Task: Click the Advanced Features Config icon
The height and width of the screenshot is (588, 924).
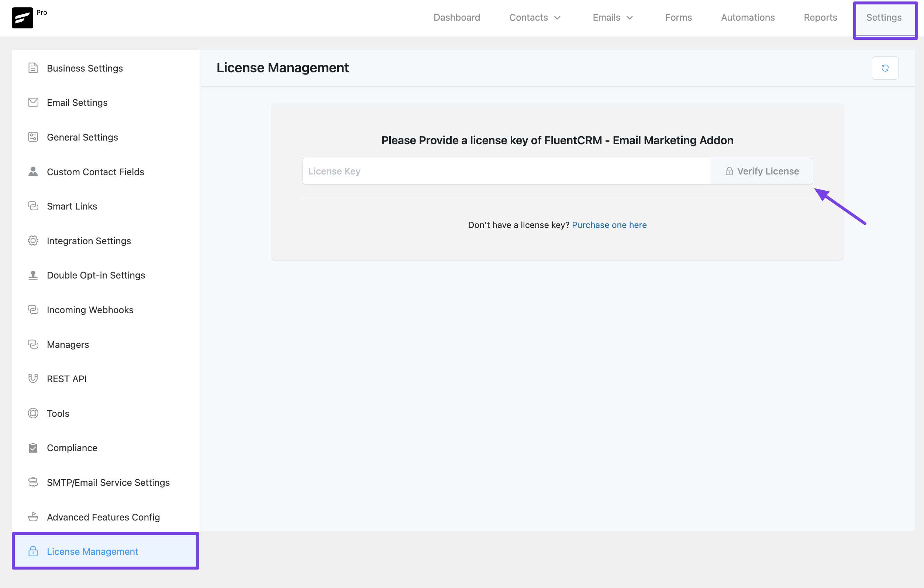Action: coord(33,517)
